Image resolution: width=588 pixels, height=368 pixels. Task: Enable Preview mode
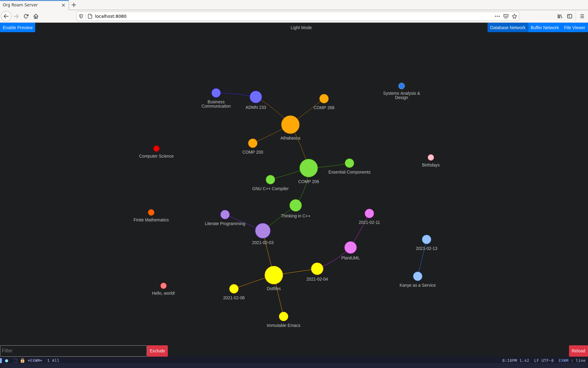[18, 28]
